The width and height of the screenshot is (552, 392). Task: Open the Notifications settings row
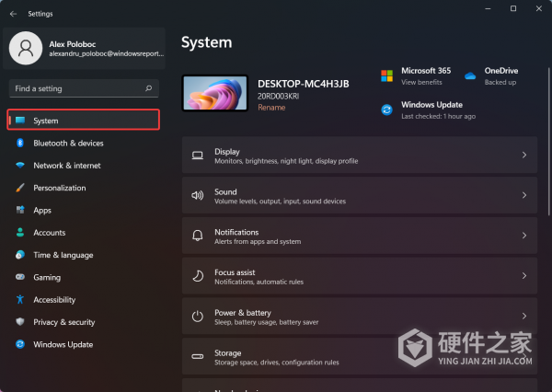pyautogui.click(x=359, y=236)
